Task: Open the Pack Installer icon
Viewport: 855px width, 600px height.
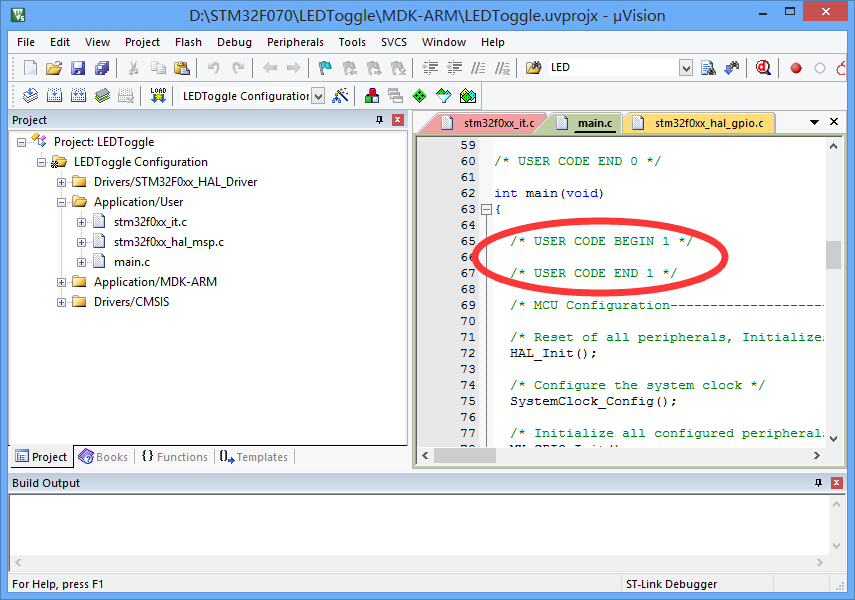Action: click(x=468, y=96)
